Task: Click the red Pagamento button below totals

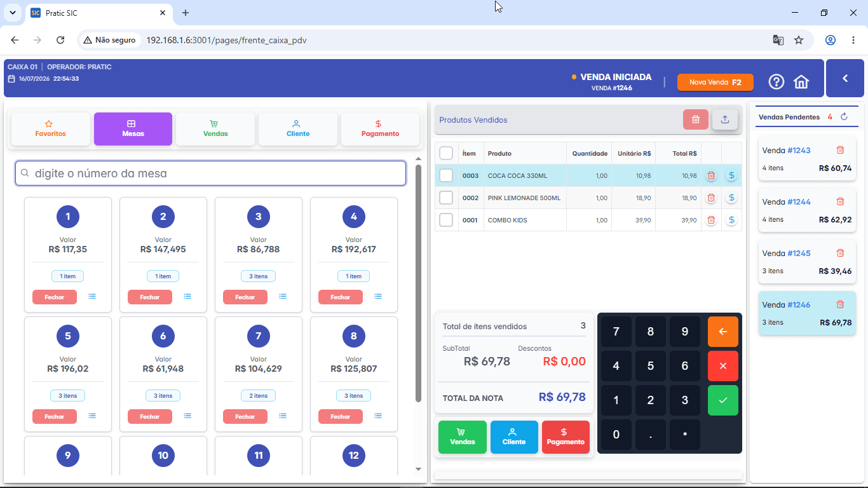Action: coord(566,437)
